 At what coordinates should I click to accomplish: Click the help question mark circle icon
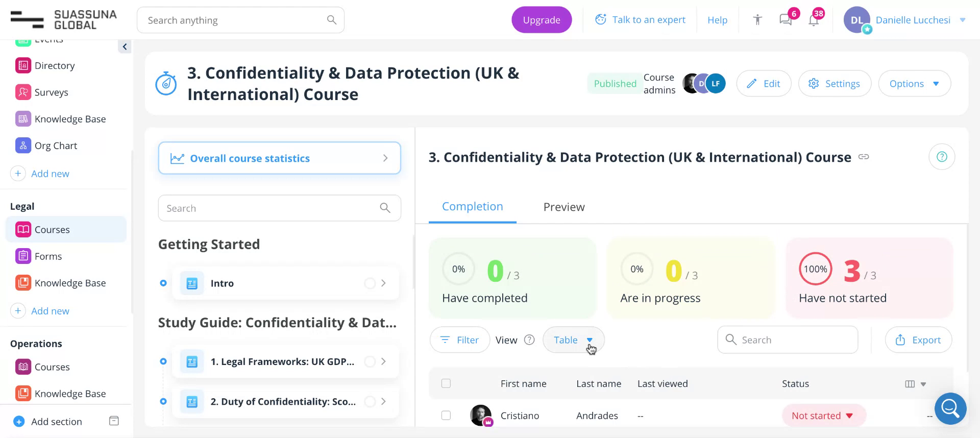coord(942,157)
